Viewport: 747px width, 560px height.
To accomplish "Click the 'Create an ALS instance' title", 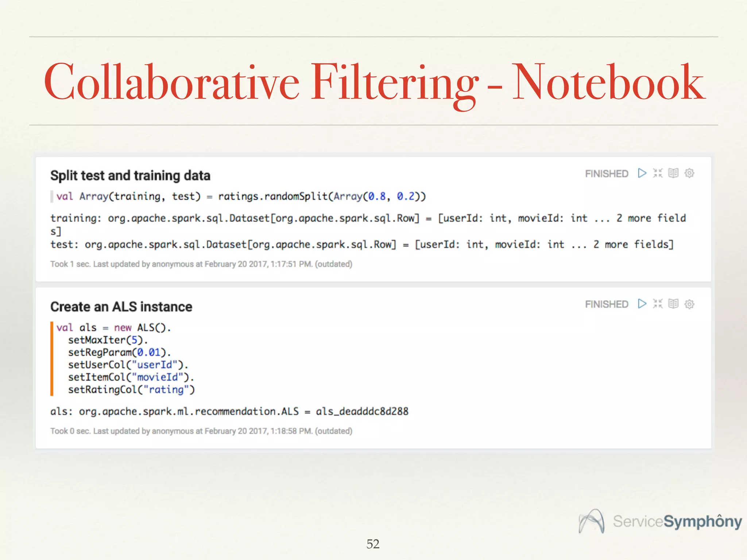I will (x=121, y=307).
